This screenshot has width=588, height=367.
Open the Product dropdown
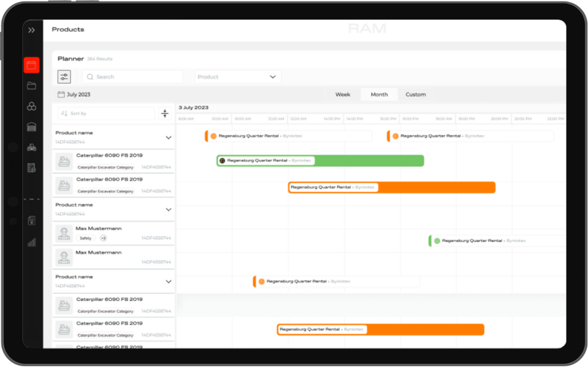(x=237, y=77)
